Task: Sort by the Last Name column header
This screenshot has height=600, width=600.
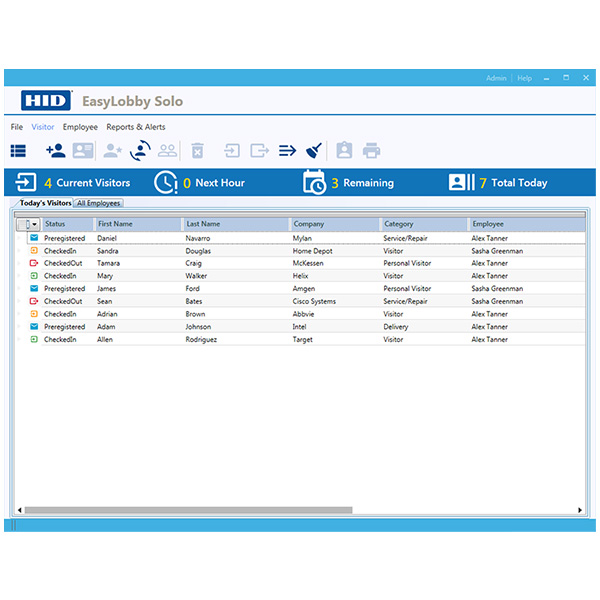Action: pyautogui.click(x=237, y=224)
